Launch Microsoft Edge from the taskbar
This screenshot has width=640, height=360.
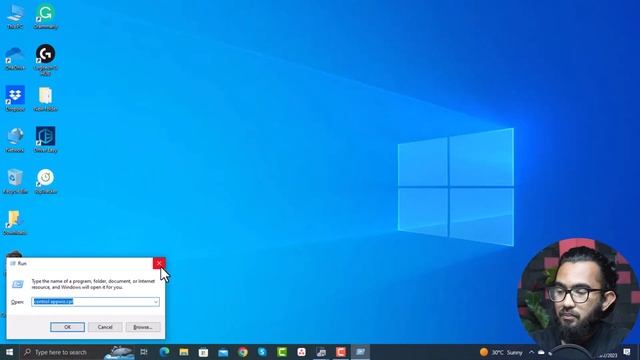(x=164, y=352)
